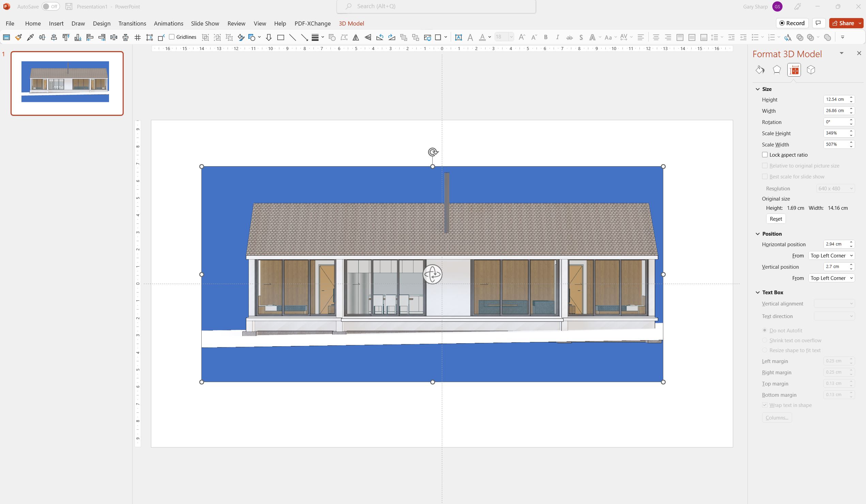Screen dimensions: 866x504
Task: Open Format 3D Model pane options arrow
Action: pyautogui.click(x=841, y=53)
